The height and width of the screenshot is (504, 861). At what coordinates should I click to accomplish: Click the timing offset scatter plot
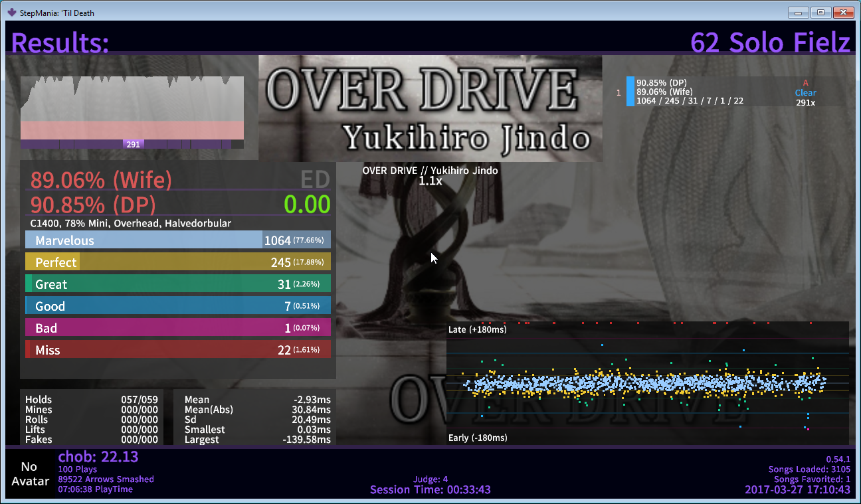tap(647, 383)
